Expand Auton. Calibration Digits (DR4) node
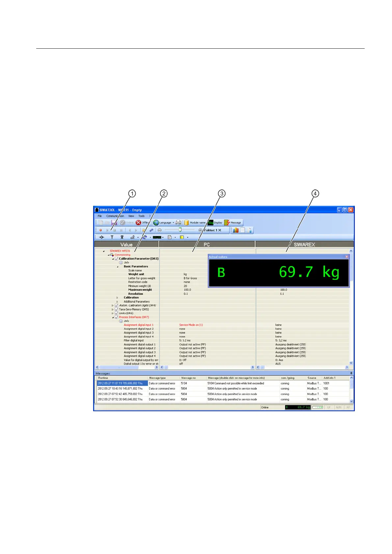Image resolution: width=392 pixels, height=554 pixels. [x=113, y=306]
